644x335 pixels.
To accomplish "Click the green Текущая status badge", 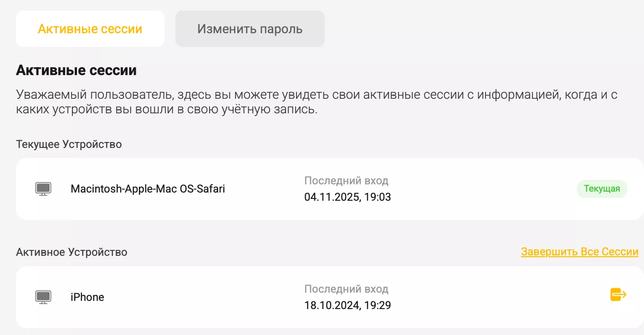I will (602, 188).
